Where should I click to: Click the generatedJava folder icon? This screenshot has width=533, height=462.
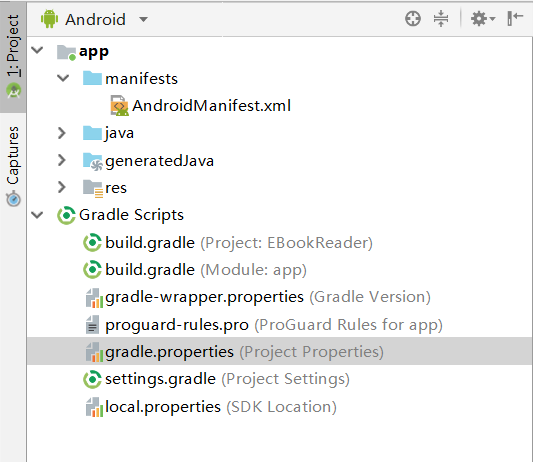92,161
